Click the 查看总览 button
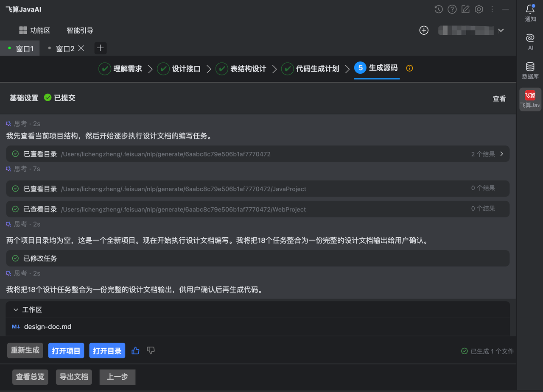The width and height of the screenshot is (543, 392). pos(30,377)
